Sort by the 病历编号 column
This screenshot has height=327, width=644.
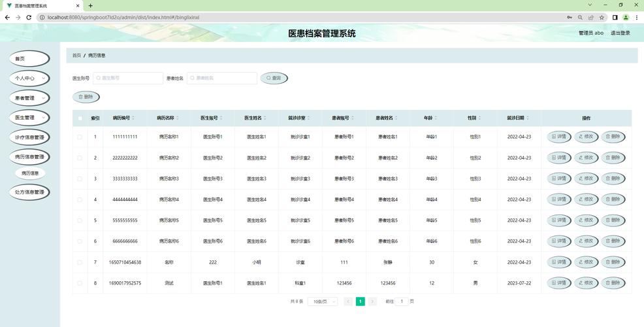124,118
